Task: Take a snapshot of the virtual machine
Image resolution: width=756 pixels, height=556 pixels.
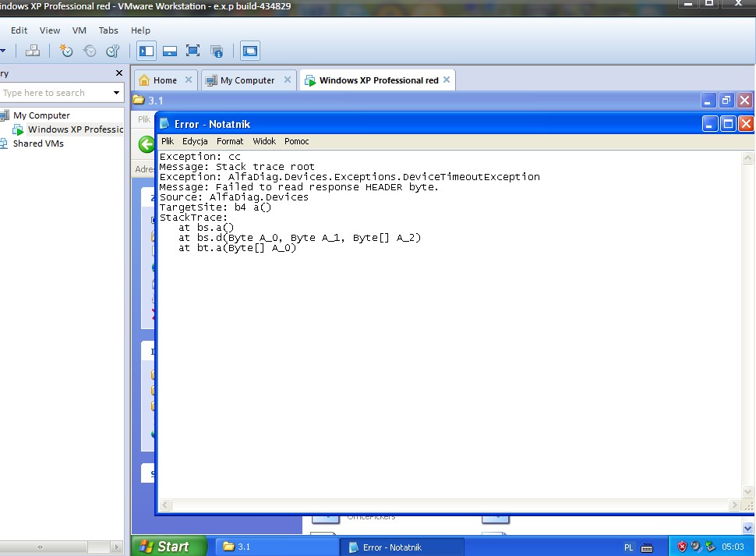Action: [66, 51]
